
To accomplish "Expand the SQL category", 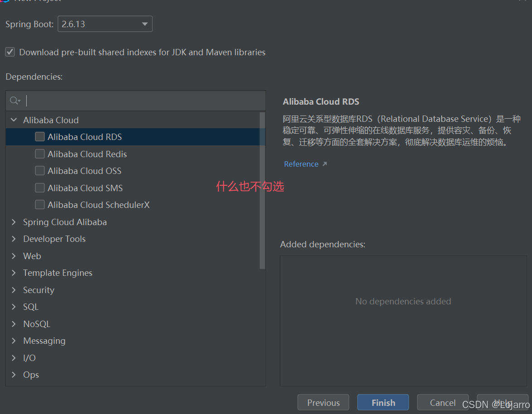I will coord(14,307).
